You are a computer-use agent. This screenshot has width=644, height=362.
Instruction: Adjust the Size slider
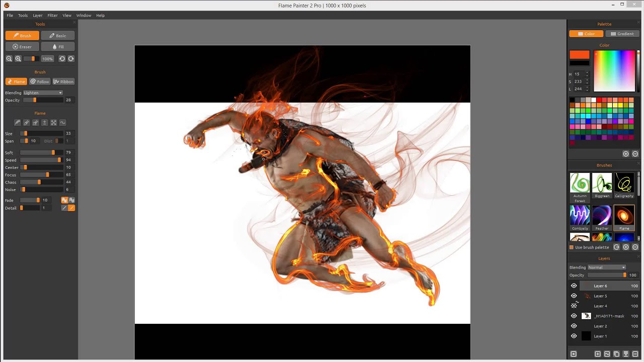pos(41,133)
